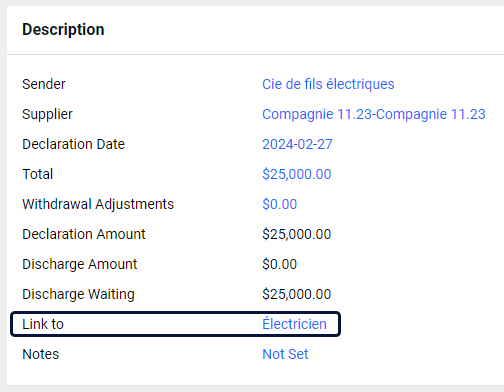Viewport: 504px width, 392px height.
Task: Edit the Withdrawal Adjustments $0.00 value
Action: 279,204
